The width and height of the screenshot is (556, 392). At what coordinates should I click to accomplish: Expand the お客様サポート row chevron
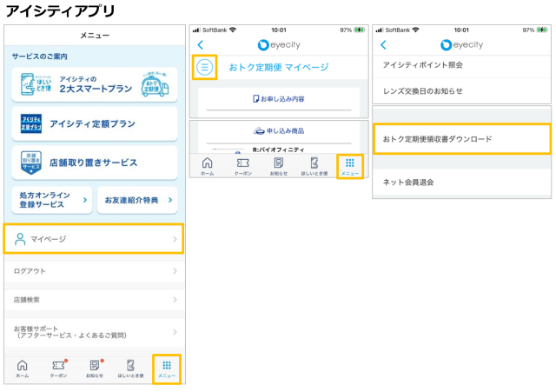click(x=175, y=332)
